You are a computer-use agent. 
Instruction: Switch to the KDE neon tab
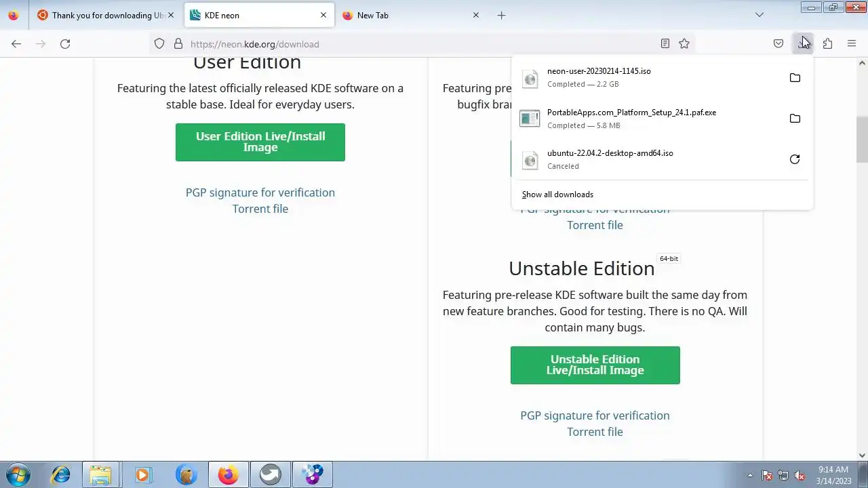point(259,15)
